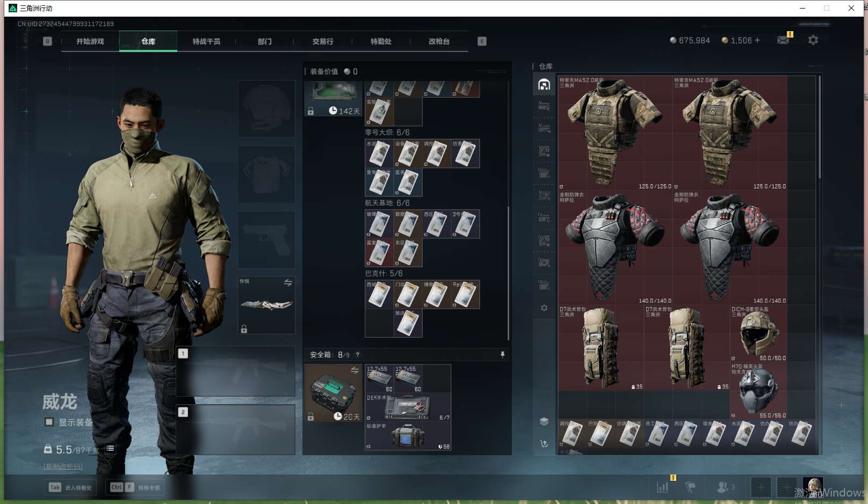This screenshot has width=868, height=504.
Task: Click the lock icon on knife slot
Action: [244, 329]
